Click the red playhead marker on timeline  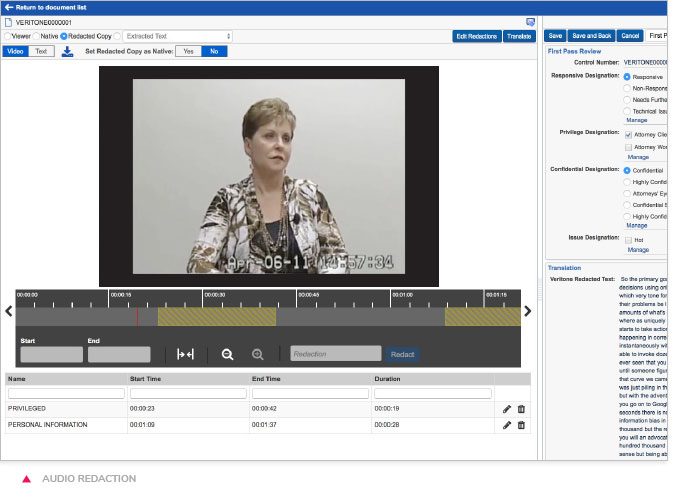137,317
